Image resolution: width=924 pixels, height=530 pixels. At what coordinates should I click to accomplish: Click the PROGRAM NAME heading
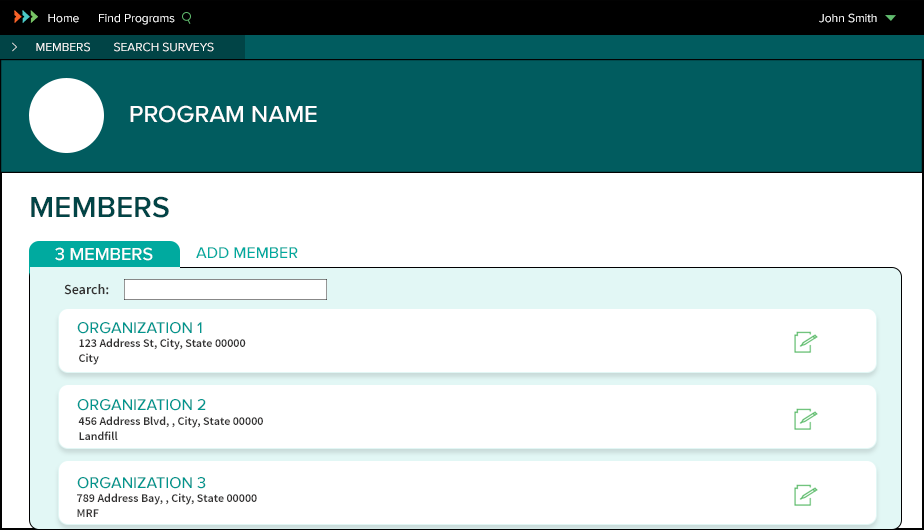[223, 114]
